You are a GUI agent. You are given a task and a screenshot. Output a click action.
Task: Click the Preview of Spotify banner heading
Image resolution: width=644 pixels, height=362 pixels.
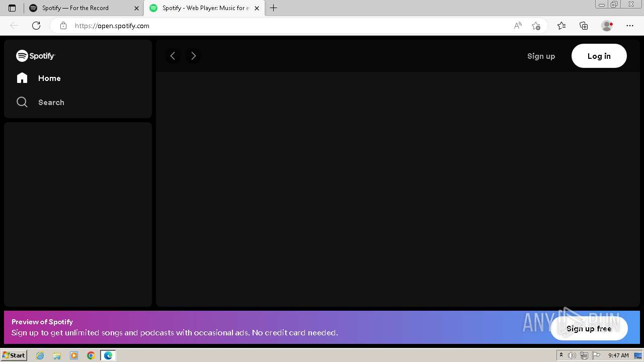click(x=42, y=322)
